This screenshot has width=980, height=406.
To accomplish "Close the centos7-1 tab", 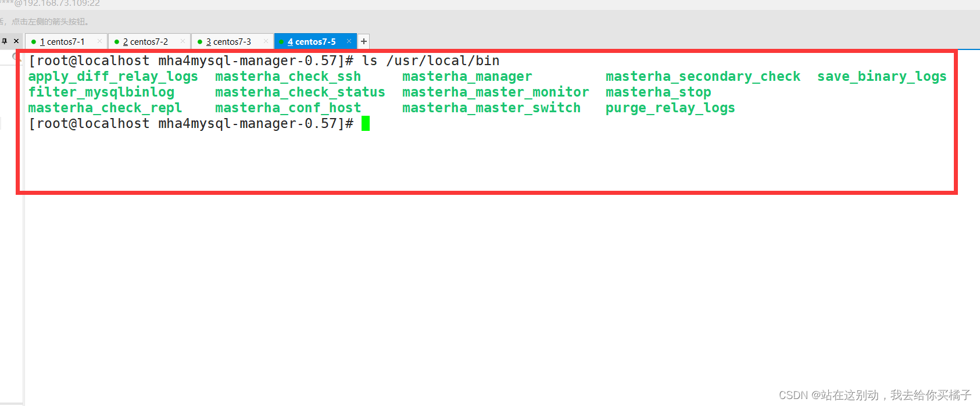I will click(99, 41).
